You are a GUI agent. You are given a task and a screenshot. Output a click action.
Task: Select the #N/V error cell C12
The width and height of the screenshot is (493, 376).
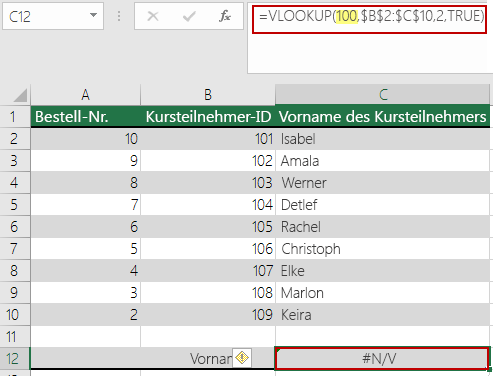coord(382,358)
